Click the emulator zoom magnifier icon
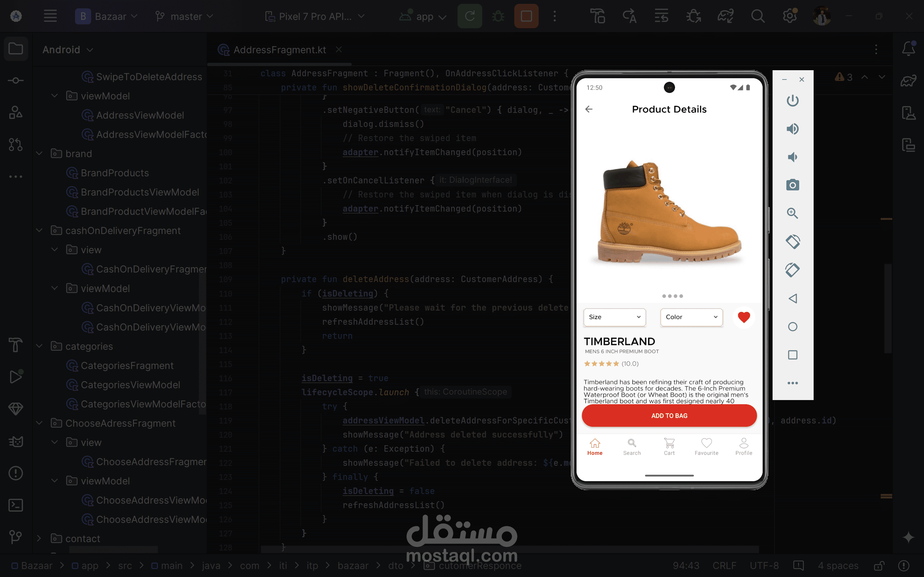Screen dimensions: 924x577 click(x=792, y=213)
